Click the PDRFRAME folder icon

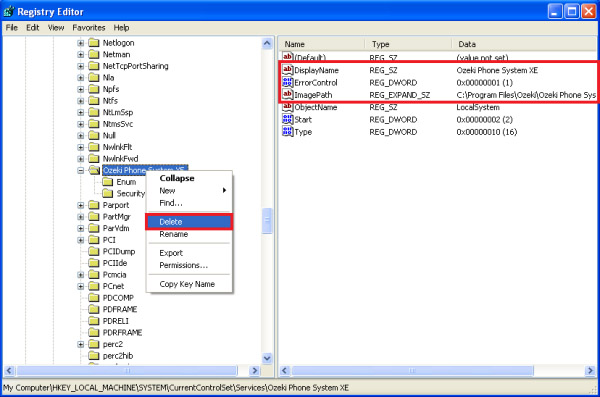(94, 332)
